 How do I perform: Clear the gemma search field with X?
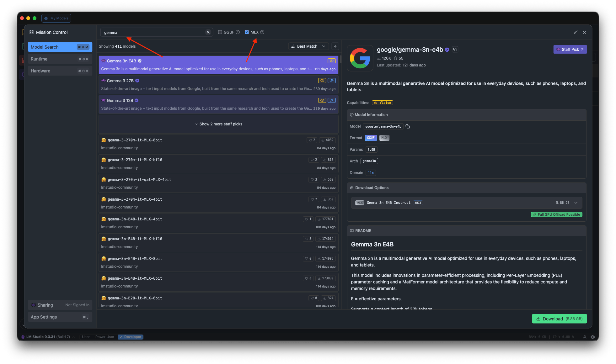pyautogui.click(x=208, y=32)
